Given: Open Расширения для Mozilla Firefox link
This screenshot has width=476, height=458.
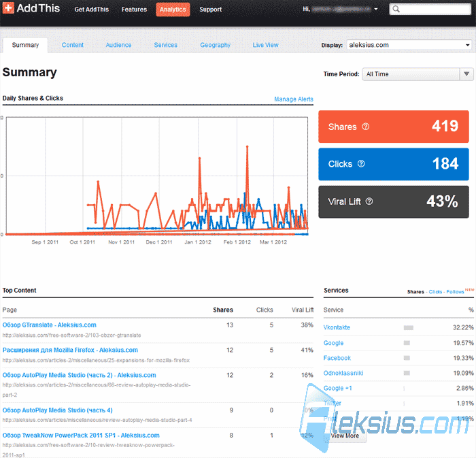Looking at the screenshot, I should point(70,350).
